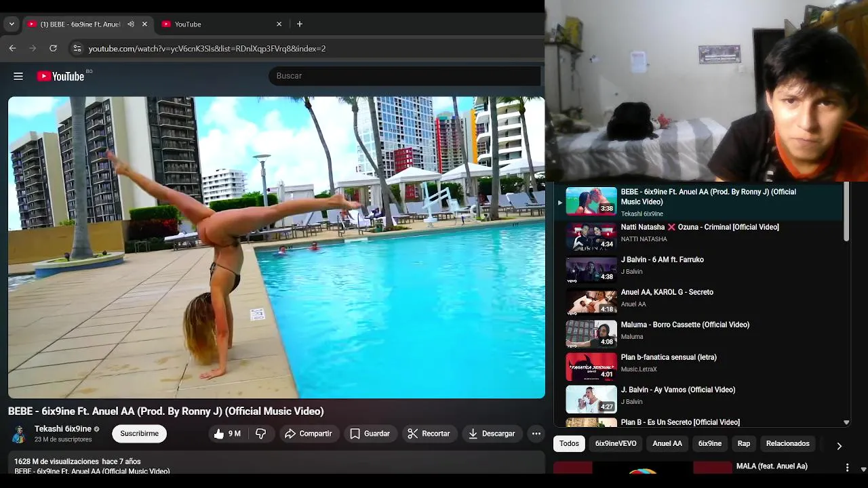Select the 6ix9ineVEVO filter chip

(x=616, y=443)
